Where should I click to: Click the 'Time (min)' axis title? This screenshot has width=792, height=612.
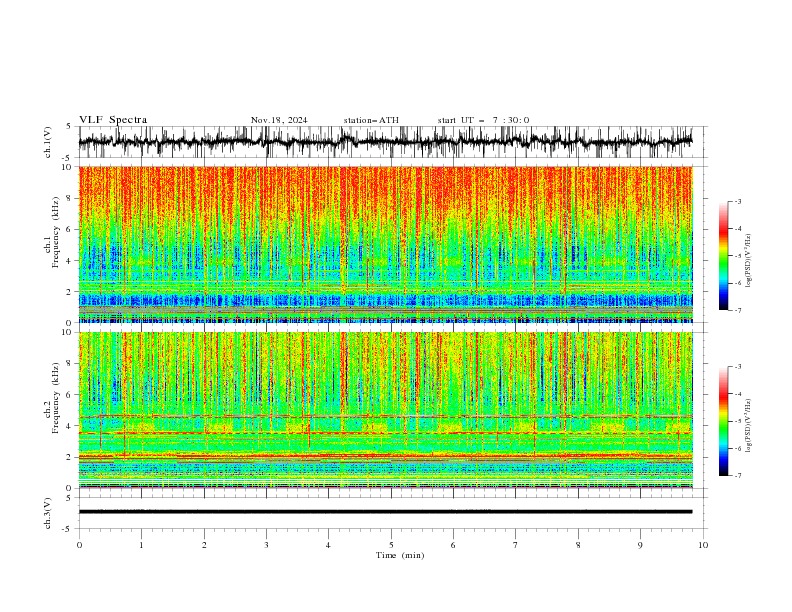tap(400, 555)
